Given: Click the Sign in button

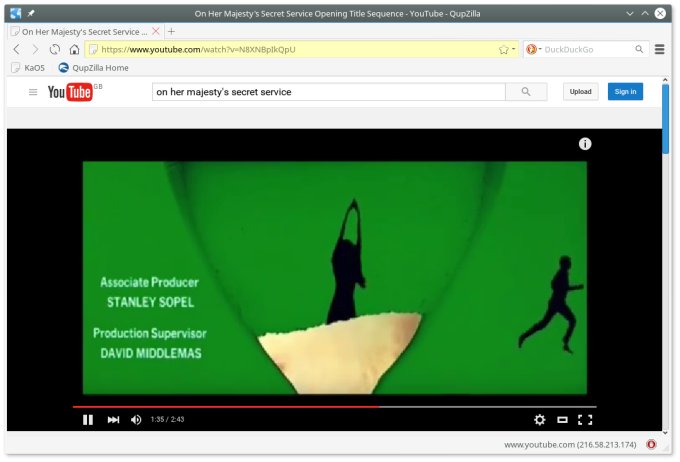Looking at the screenshot, I should coord(625,92).
